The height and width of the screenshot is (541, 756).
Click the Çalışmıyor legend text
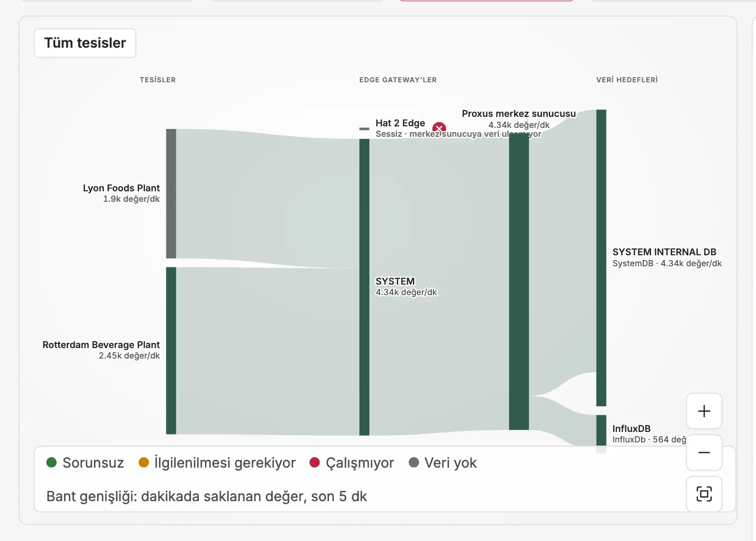tap(360, 463)
